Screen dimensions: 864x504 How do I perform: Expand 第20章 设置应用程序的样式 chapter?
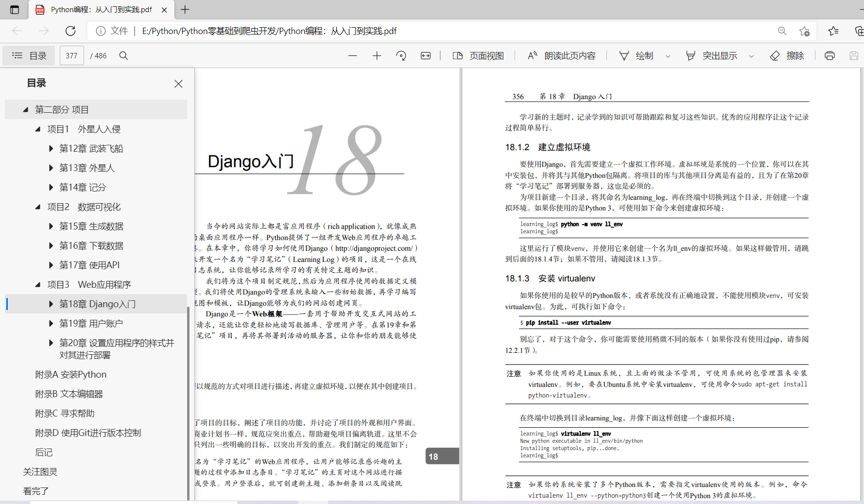51,343
